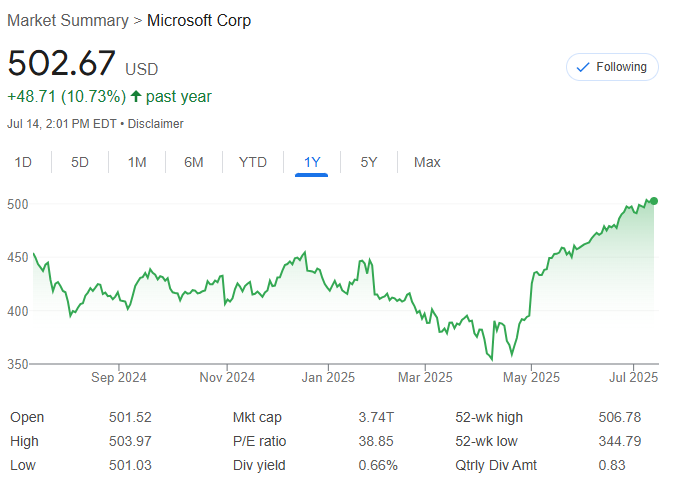Click the Jul 14, 2:01 PM EDT timestamp
The width and height of the screenshot is (678, 493).
click(x=62, y=124)
